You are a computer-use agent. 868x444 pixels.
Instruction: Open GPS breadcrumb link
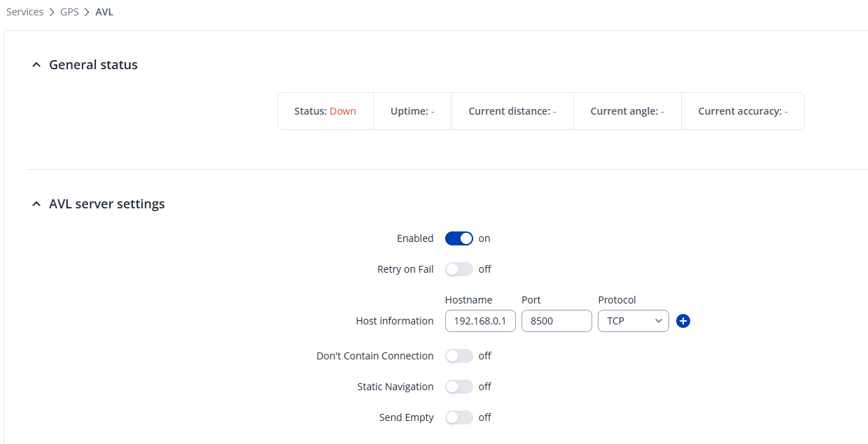(69, 12)
